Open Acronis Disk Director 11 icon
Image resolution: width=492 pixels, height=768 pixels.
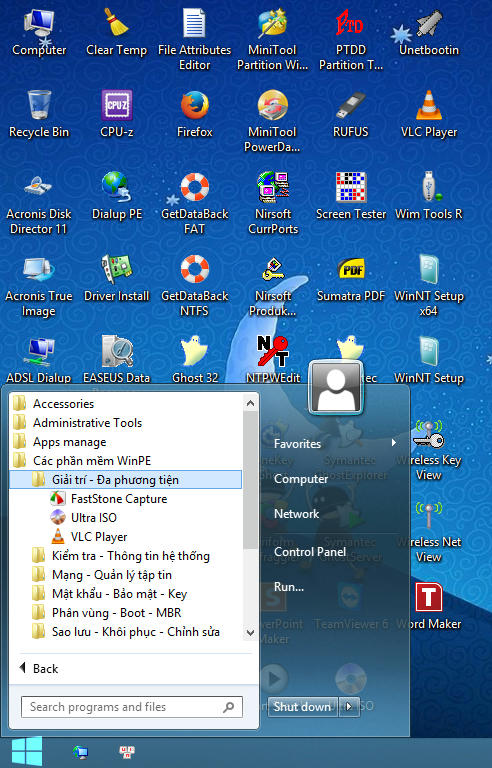pos(39,204)
